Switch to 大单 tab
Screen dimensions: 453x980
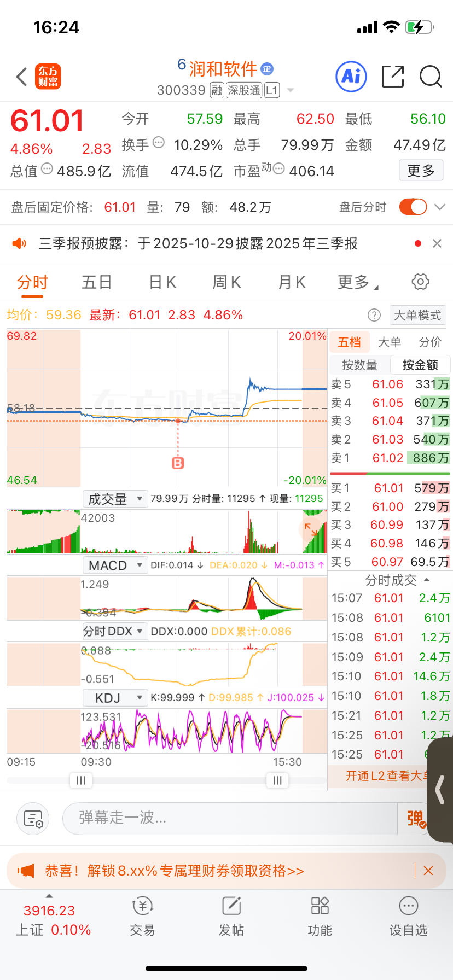[x=390, y=342]
